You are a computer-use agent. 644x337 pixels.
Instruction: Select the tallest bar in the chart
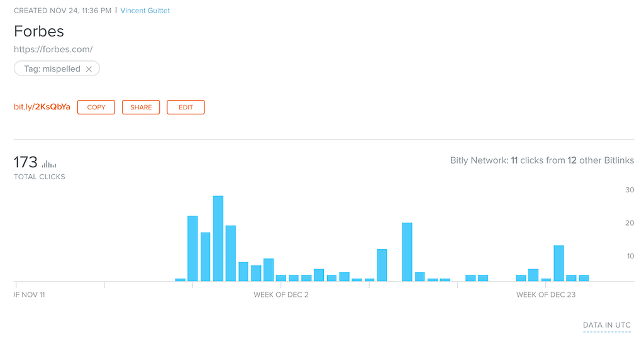pos(218,239)
